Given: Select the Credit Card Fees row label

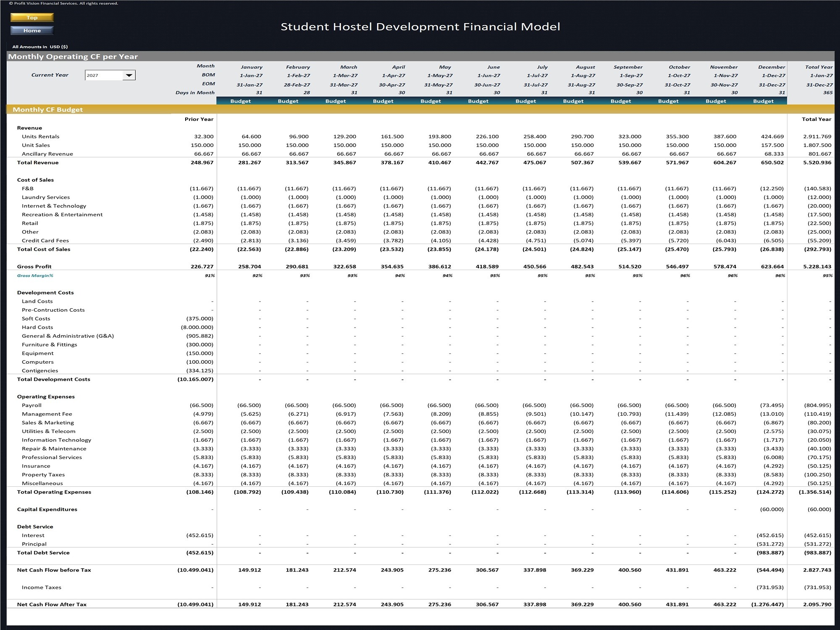Looking at the screenshot, I should point(45,241).
